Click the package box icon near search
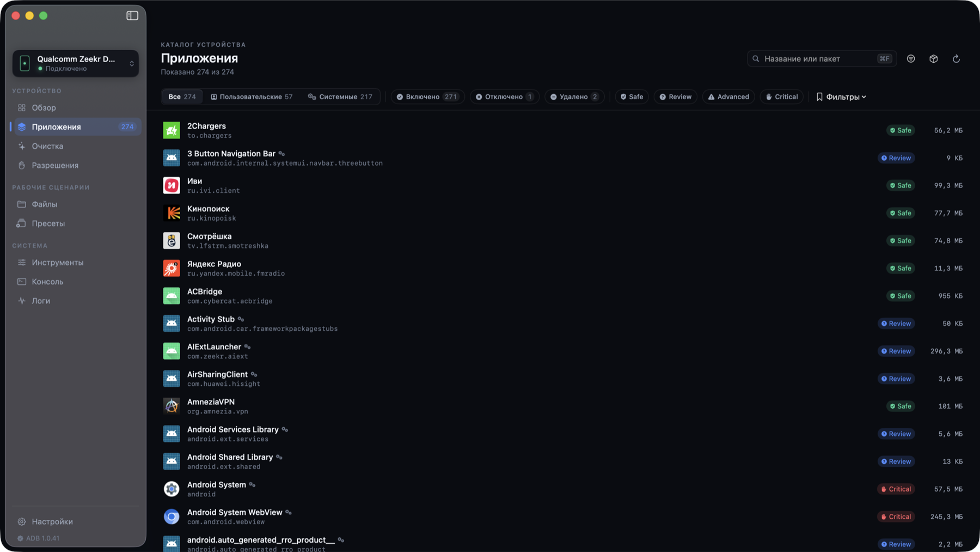 click(x=933, y=59)
